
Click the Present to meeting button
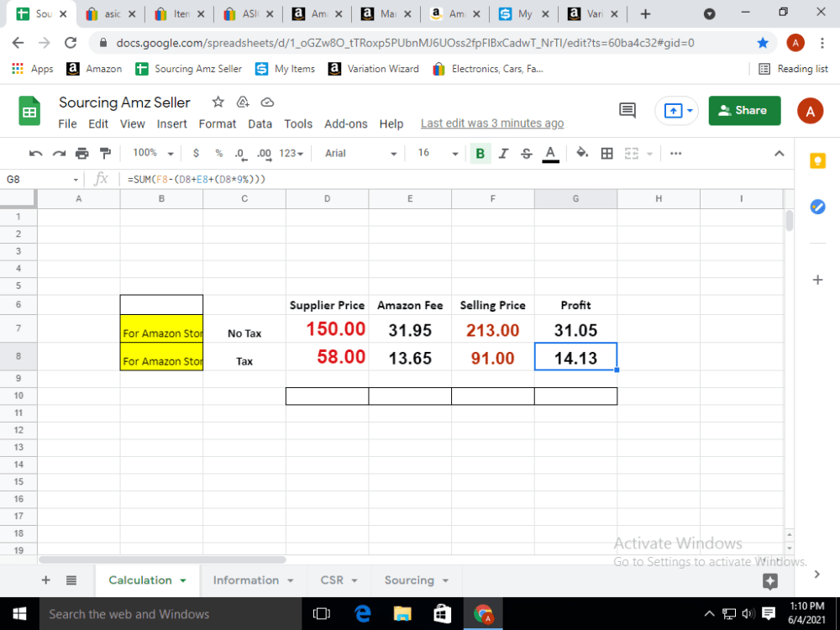[x=676, y=111]
